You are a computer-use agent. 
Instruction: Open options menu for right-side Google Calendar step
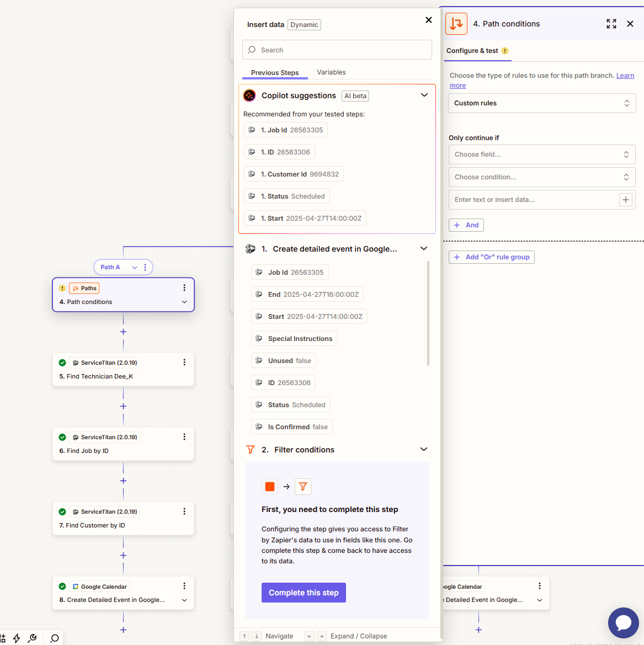pos(540,586)
